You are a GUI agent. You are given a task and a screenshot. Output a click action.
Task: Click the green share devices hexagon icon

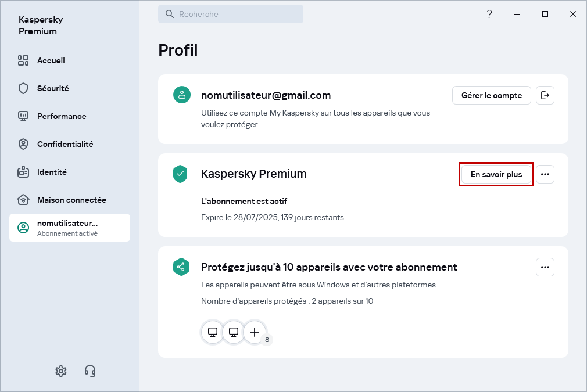[181, 267]
